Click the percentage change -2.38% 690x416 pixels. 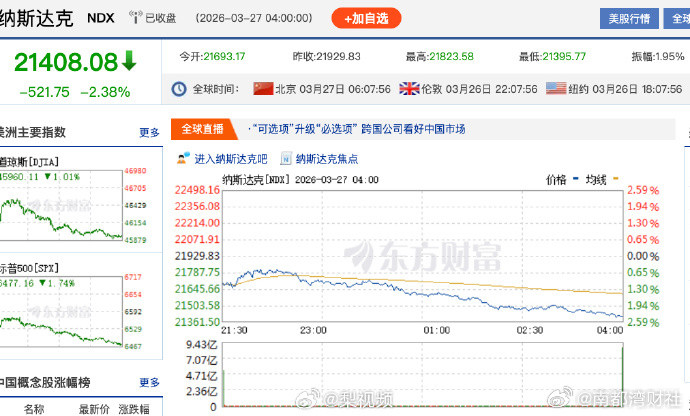pos(105,92)
